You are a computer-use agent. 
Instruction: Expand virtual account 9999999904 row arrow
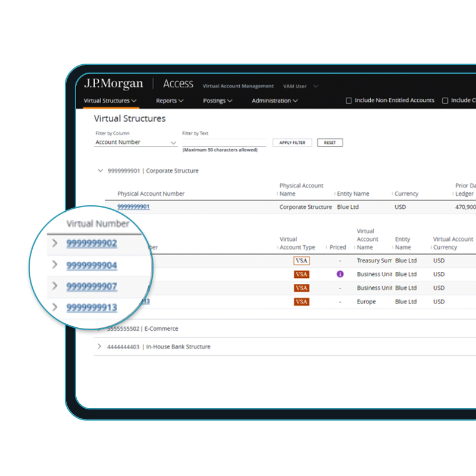(55, 265)
